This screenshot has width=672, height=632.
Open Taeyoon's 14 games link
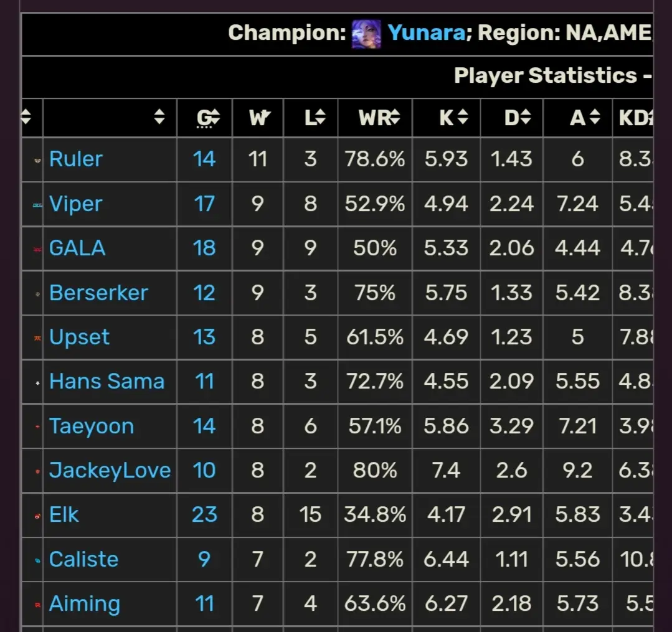pos(204,426)
